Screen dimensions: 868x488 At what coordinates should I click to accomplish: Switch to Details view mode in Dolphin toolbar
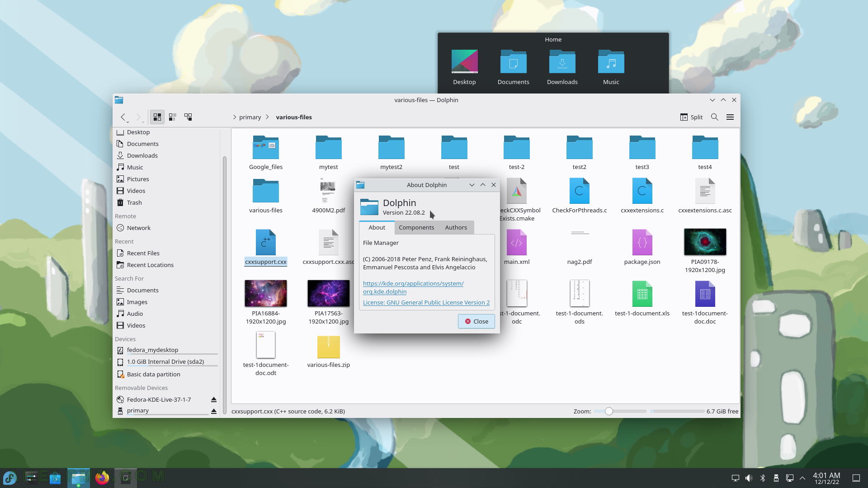188,117
